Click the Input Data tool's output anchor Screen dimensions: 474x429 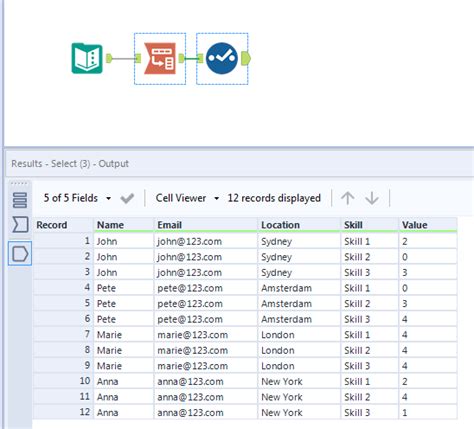[109, 58]
